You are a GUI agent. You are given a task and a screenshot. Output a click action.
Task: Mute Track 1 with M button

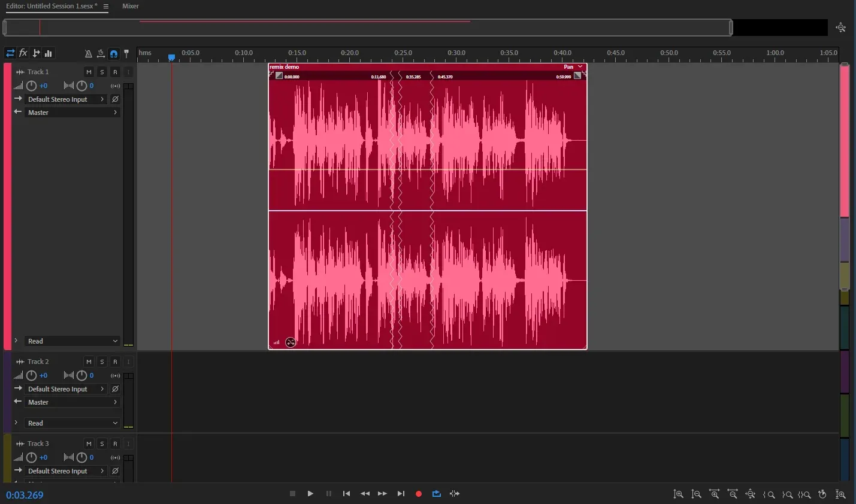(89, 72)
